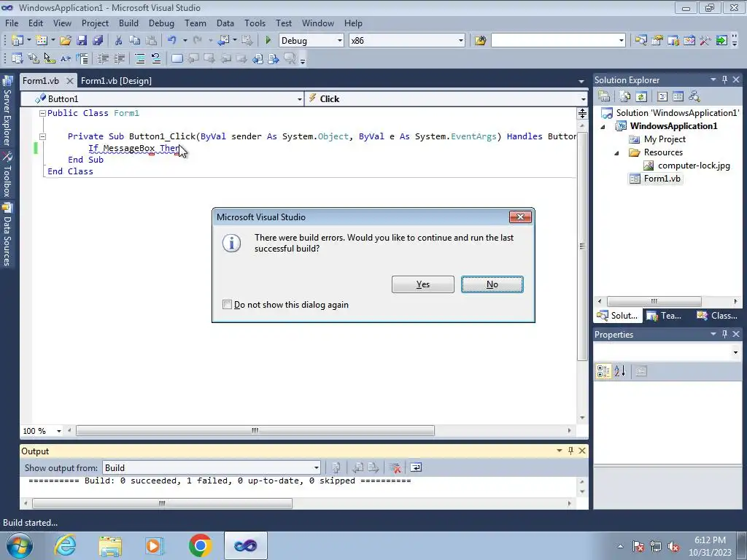Open the Debug menu

pos(161,23)
